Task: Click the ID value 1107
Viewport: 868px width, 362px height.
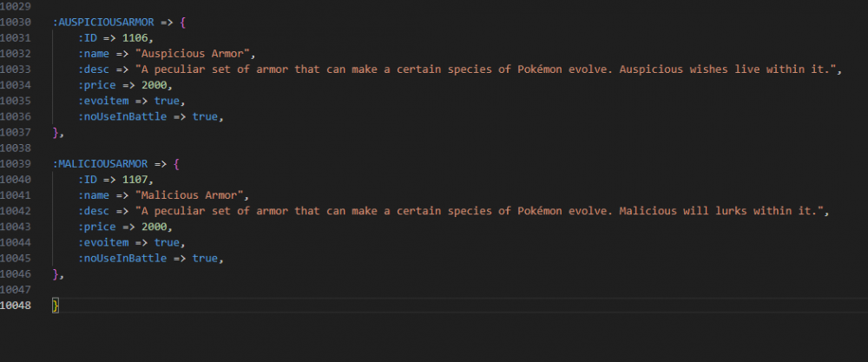Action: 135,180
